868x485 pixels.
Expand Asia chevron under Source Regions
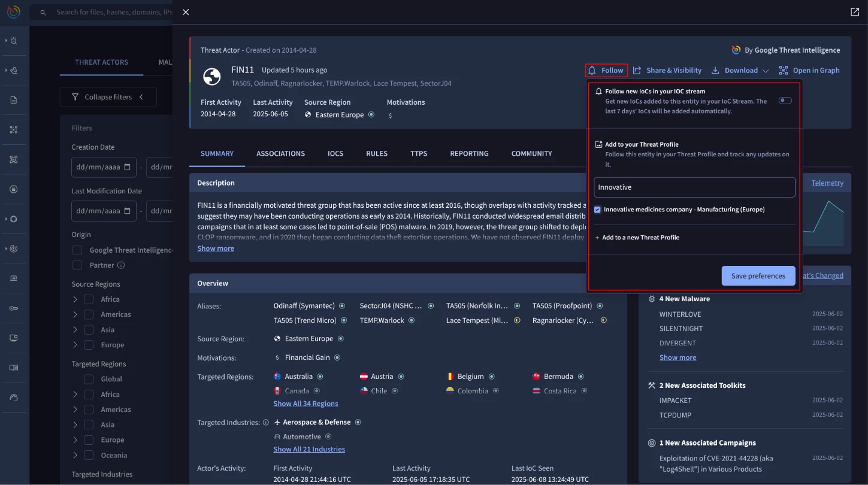click(x=75, y=329)
